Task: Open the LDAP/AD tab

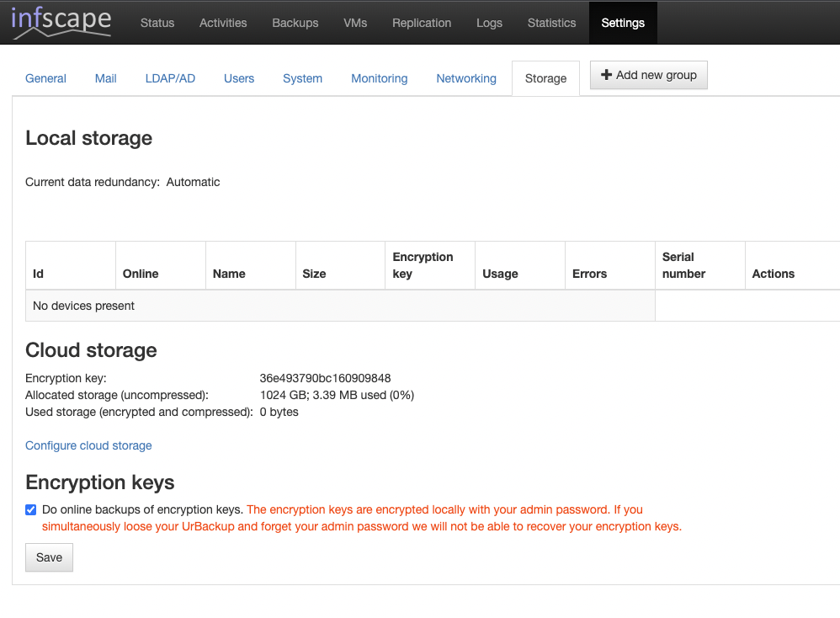Action: click(x=170, y=78)
